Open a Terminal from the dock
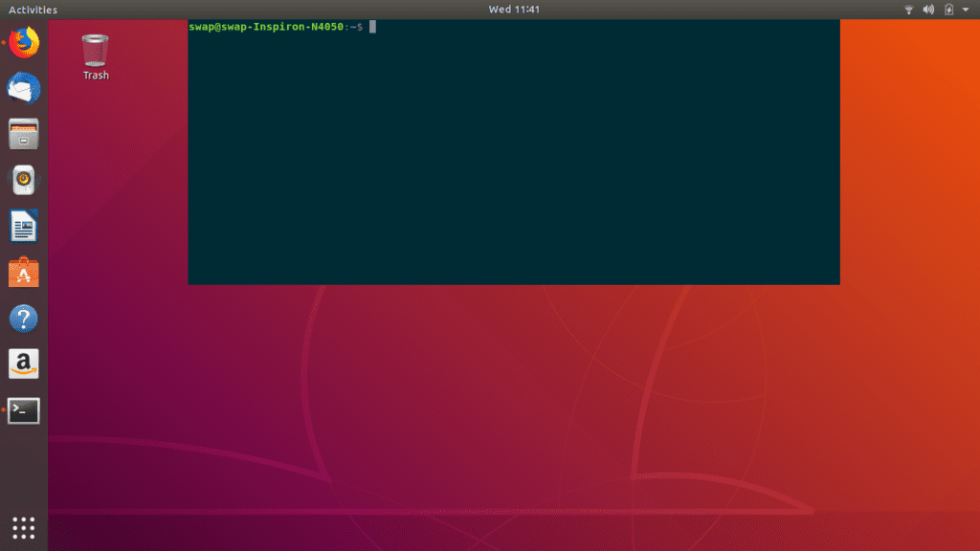980x551 pixels. (x=21, y=409)
